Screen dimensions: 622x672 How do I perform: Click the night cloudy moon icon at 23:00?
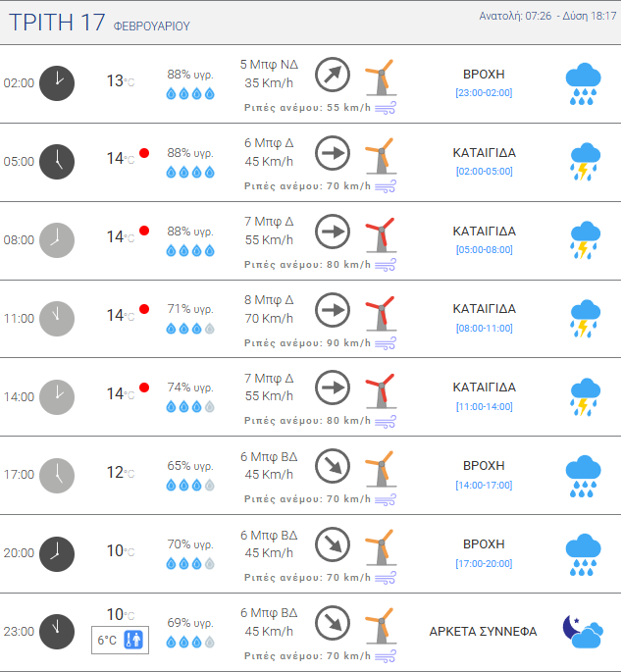point(583,631)
